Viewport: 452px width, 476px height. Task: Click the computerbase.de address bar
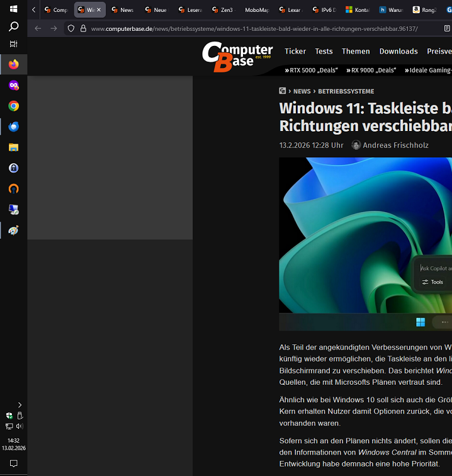pos(254,29)
